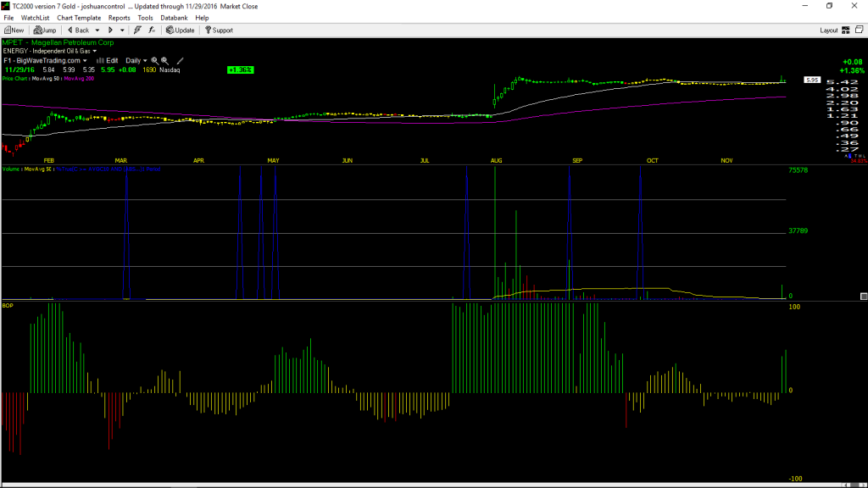The height and width of the screenshot is (488, 868).
Task: Expand the Back history dropdown arrow
Action: tap(97, 30)
